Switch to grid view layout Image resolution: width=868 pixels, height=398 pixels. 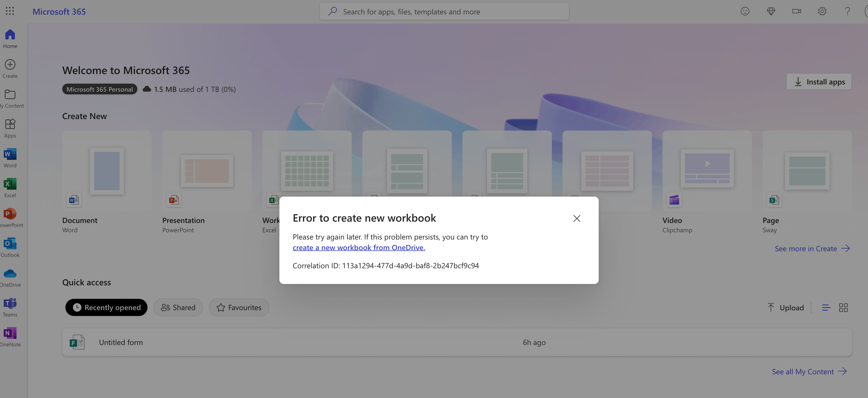coord(843,307)
